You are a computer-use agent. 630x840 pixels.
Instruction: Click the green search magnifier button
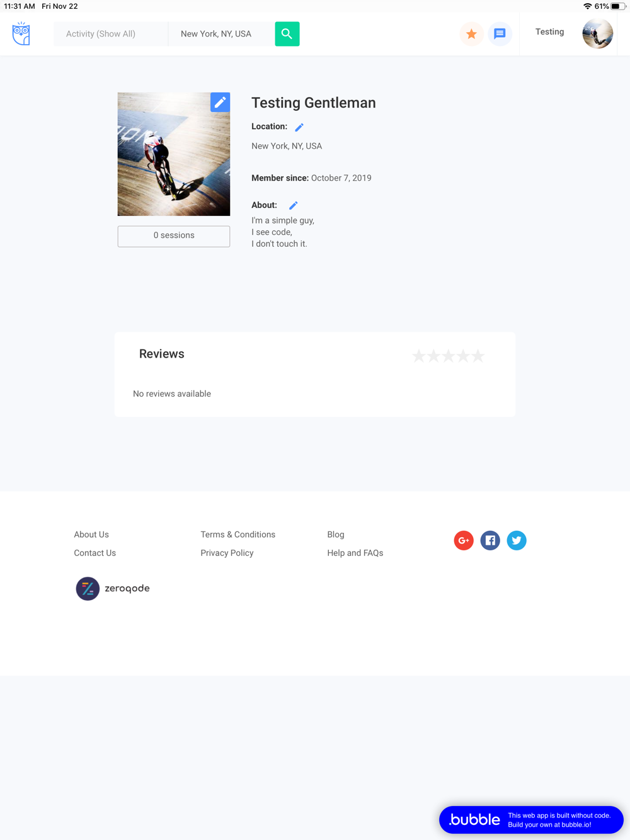(x=287, y=34)
